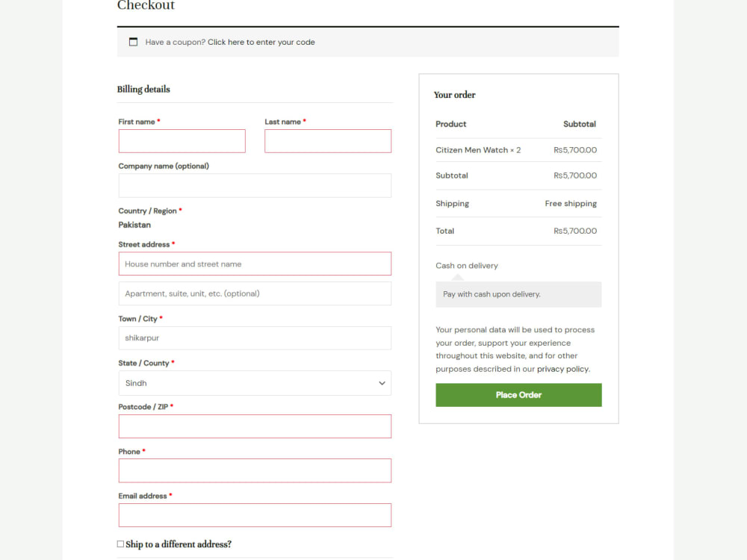Focus the Email address field

pyautogui.click(x=255, y=515)
